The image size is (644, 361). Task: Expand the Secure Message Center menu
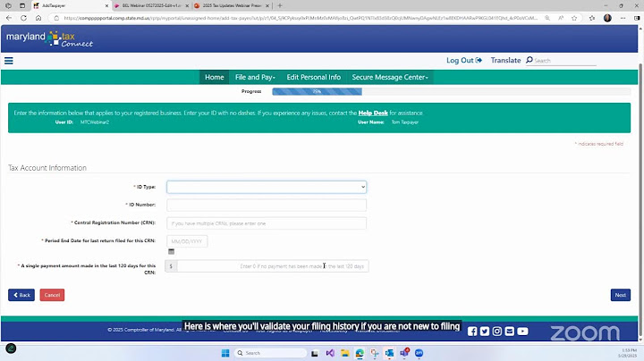[x=390, y=77]
